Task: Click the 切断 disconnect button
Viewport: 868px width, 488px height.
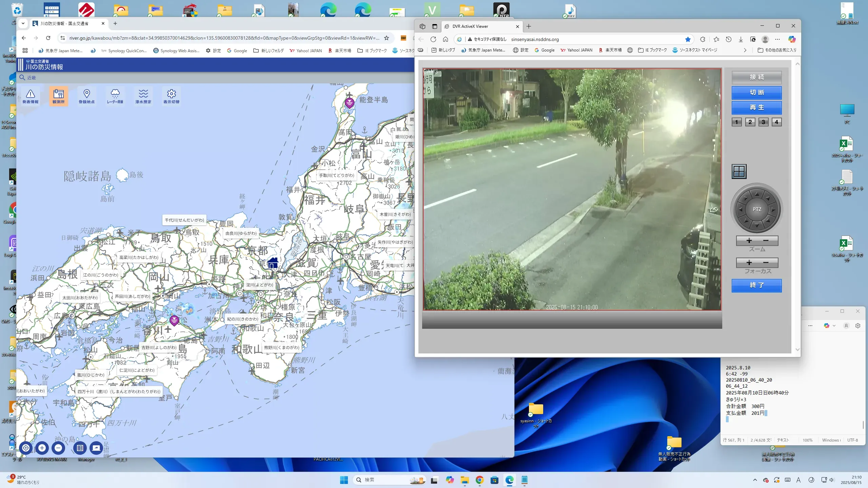Action: (x=756, y=93)
